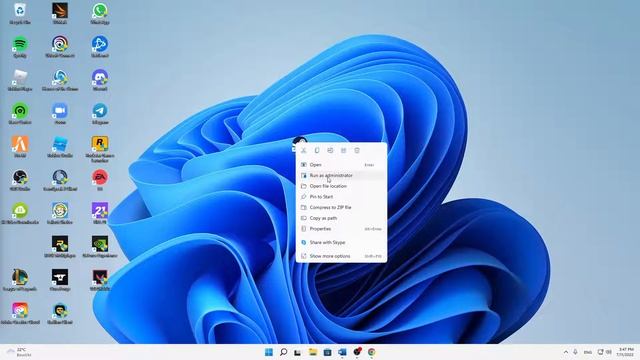Choose Share with Skype
The image size is (640, 360).
341,242
